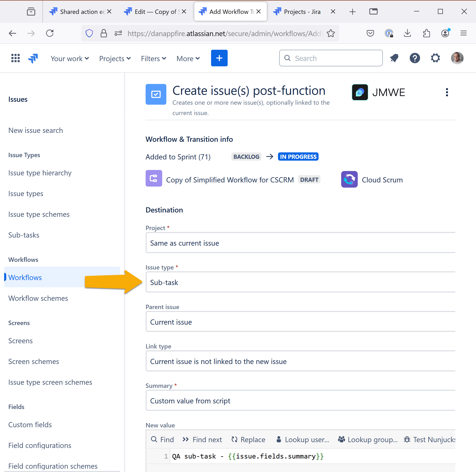
Task: Expand the Projects dropdown menu
Action: point(115,58)
